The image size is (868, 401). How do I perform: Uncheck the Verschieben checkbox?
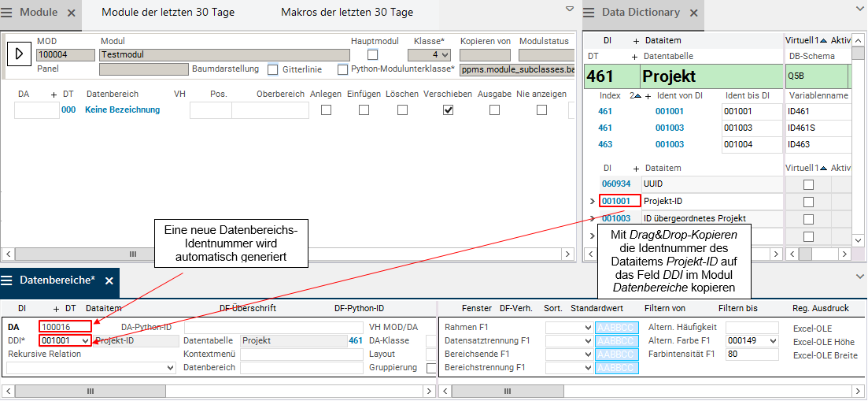click(449, 110)
